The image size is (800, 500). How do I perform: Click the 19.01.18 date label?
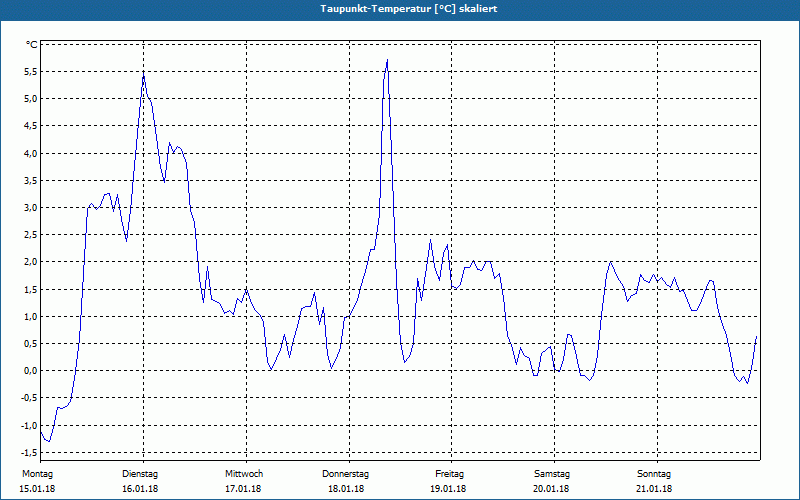coord(448,489)
